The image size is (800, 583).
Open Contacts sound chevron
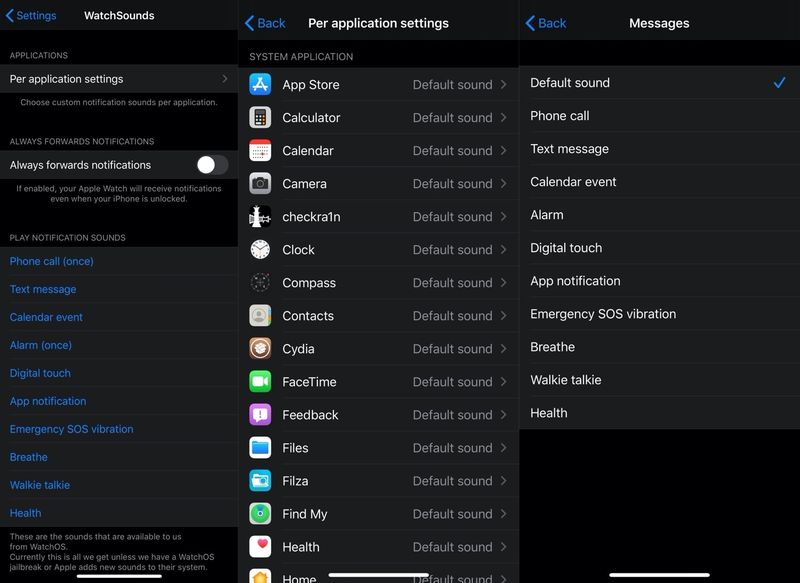pos(504,316)
